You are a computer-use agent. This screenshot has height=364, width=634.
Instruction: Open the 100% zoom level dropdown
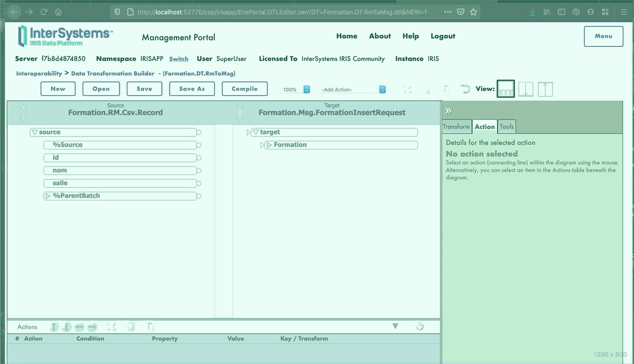tap(294, 90)
